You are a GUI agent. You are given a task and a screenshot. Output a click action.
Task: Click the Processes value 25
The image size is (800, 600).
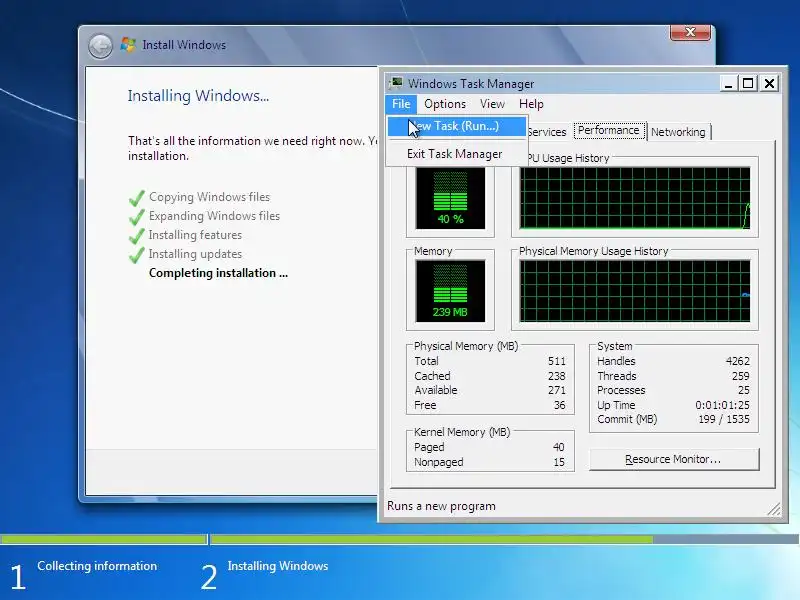tap(744, 390)
